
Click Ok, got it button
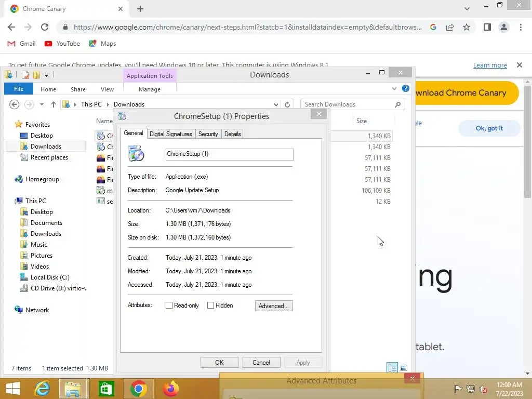click(x=489, y=128)
